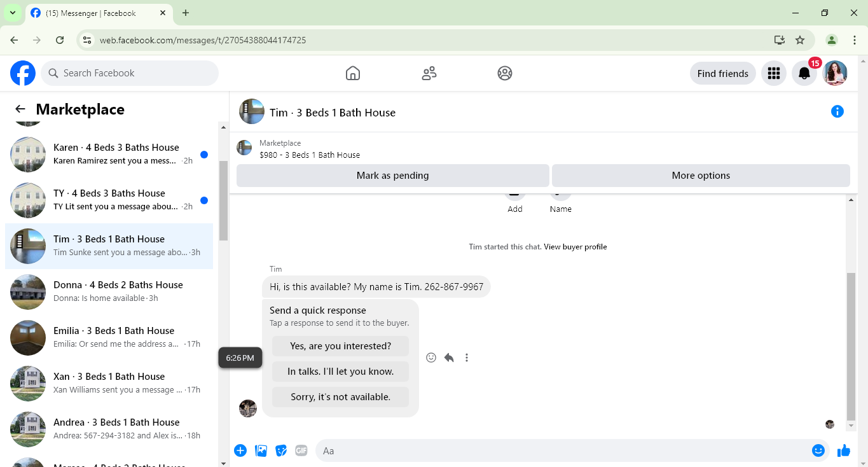Open Xan's 3 Beds 1 Bath House chat
The height and width of the screenshot is (467, 868).
[x=109, y=384]
